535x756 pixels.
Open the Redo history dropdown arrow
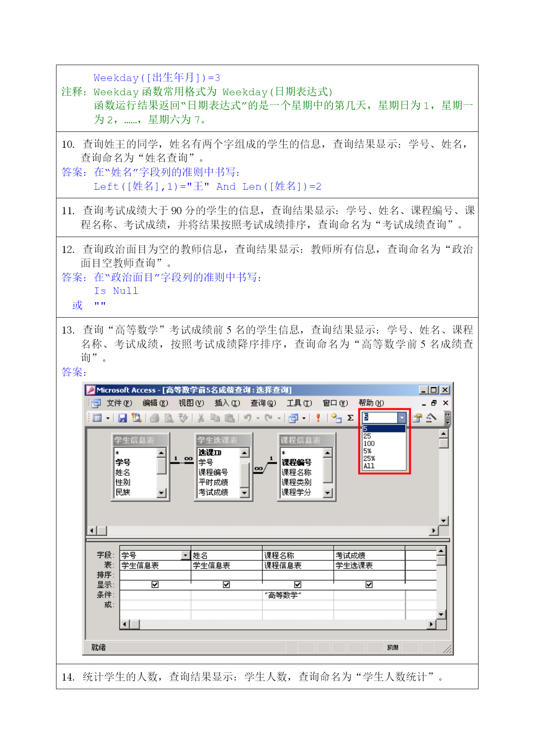pyautogui.click(x=278, y=418)
